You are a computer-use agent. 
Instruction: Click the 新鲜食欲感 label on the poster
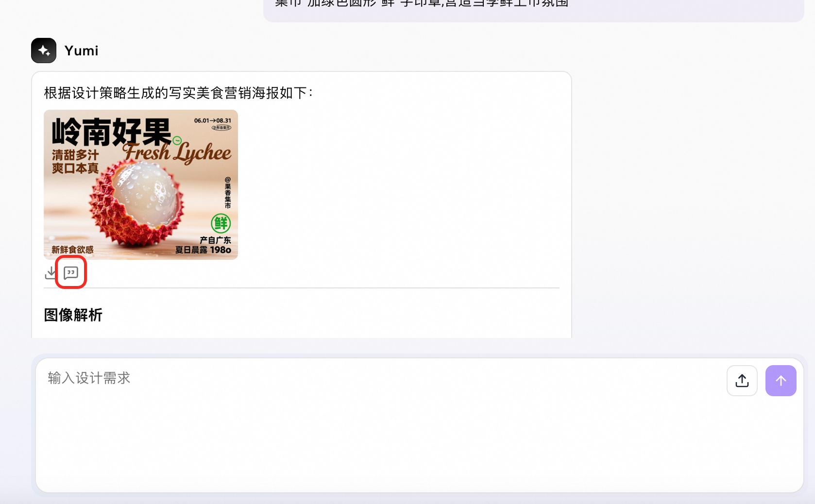[x=72, y=250]
